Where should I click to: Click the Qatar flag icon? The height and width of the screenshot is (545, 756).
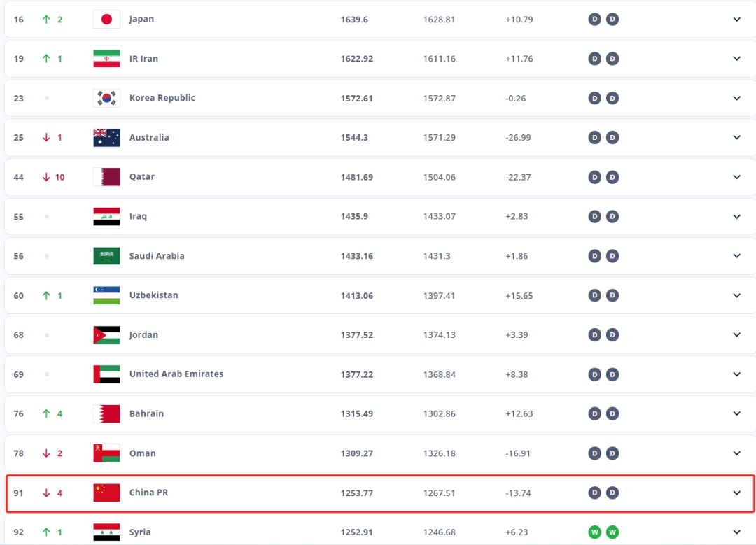pyautogui.click(x=106, y=176)
